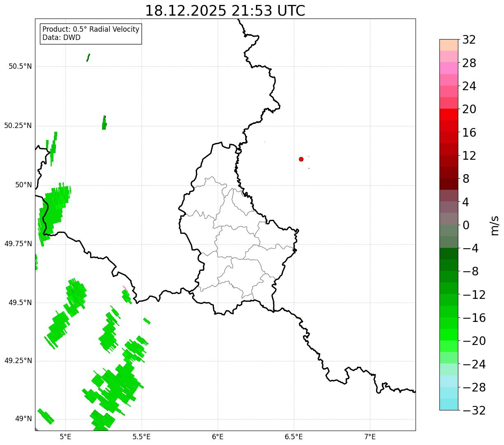Click the colorbar value −28
Image resolution: width=504 pixels, height=445 pixels.
pyautogui.click(x=474, y=387)
